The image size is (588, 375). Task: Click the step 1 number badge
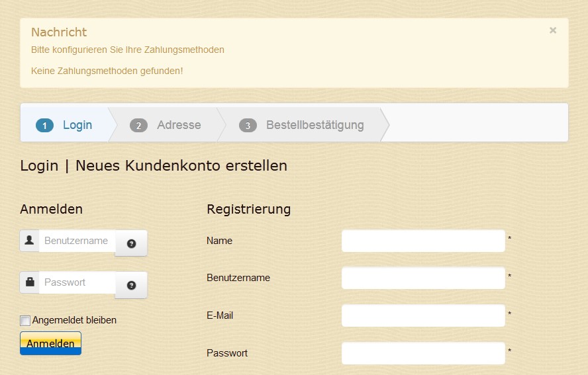(44, 126)
